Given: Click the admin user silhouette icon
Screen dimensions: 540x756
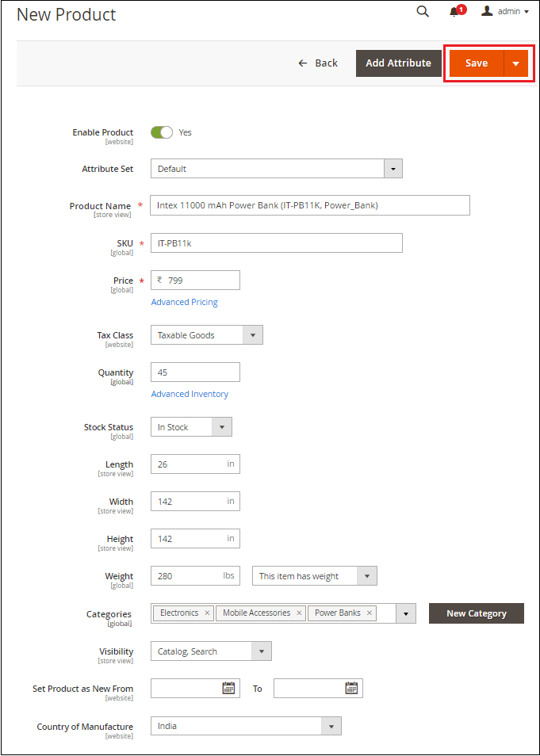Looking at the screenshot, I should pos(487,10).
